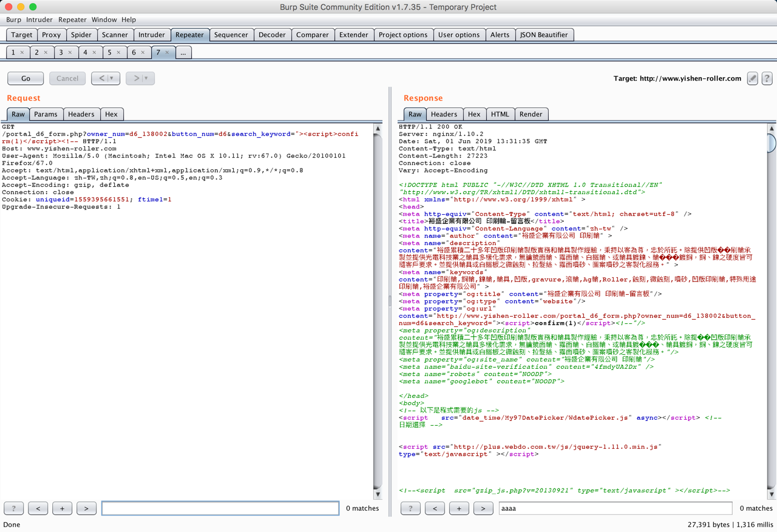777x532 pixels.
Task: Open the Window menu
Action: point(104,20)
